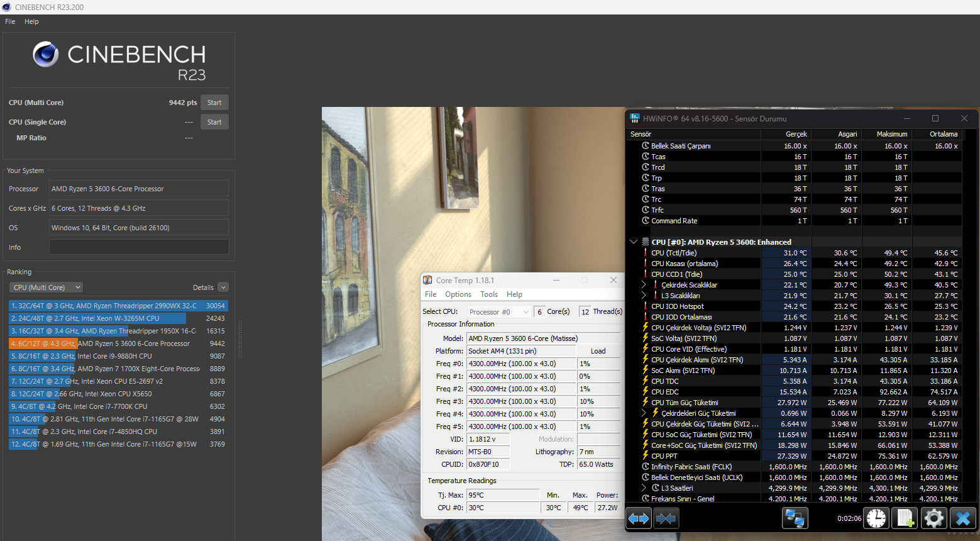Open Core Temp Help menu
The width and height of the screenshot is (980, 541).
(x=515, y=294)
